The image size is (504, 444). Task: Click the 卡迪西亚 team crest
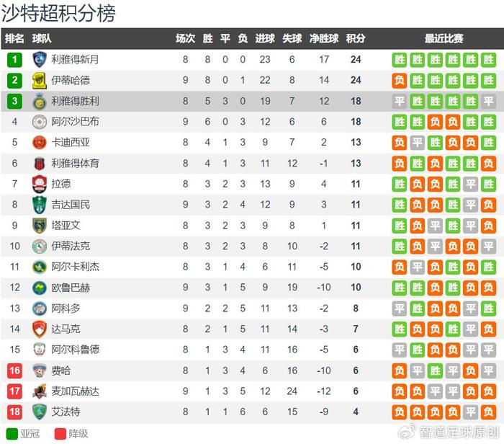[39, 143]
